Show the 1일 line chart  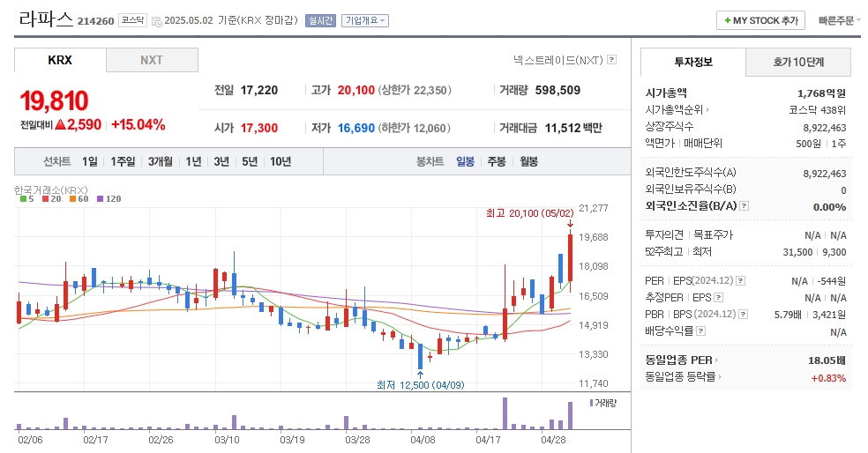point(90,161)
